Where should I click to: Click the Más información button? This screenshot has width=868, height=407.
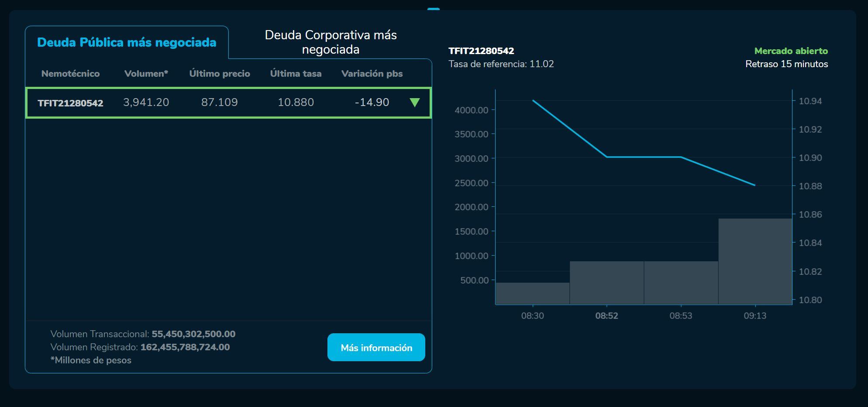tap(376, 347)
